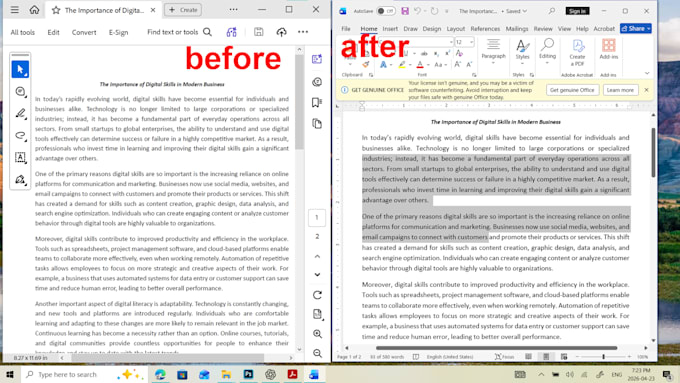Apply superscript formatting in Word
The image size is (680, 383).
(448, 53)
